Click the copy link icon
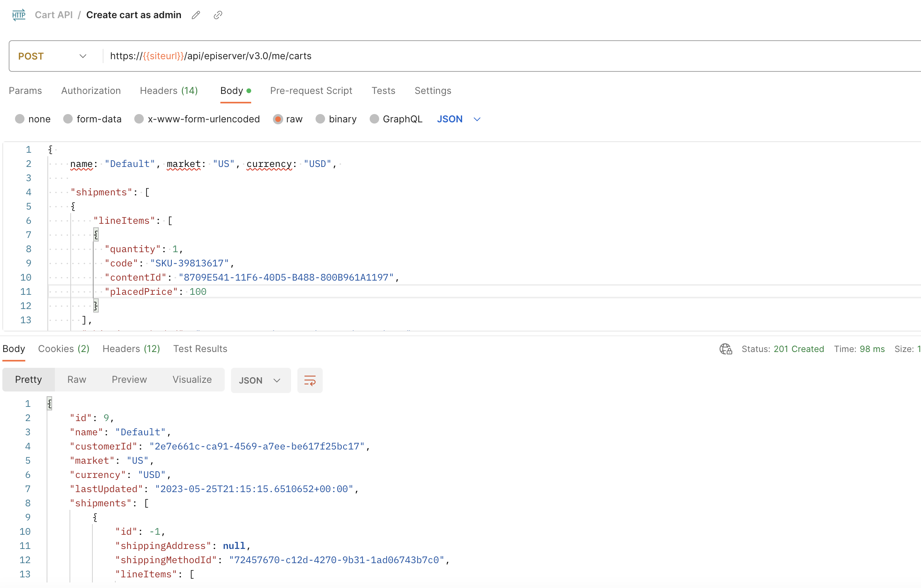Image resolution: width=921 pixels, height=588 pixels. coord(218,15)
